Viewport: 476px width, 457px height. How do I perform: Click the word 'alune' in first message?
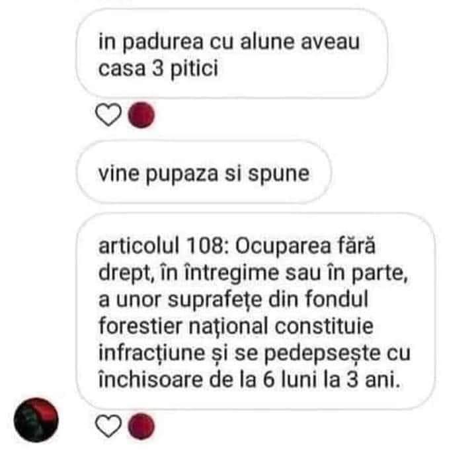click(x=268, y=41)
